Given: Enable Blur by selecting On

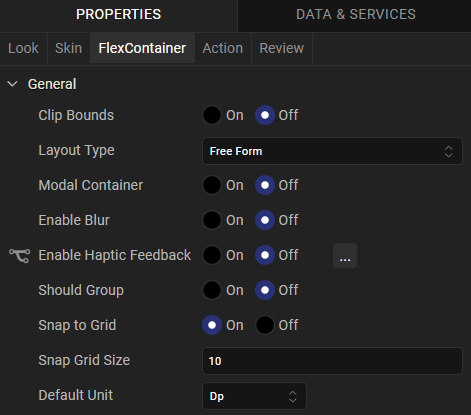Looking at the screenshot, I should coord(212,220).
